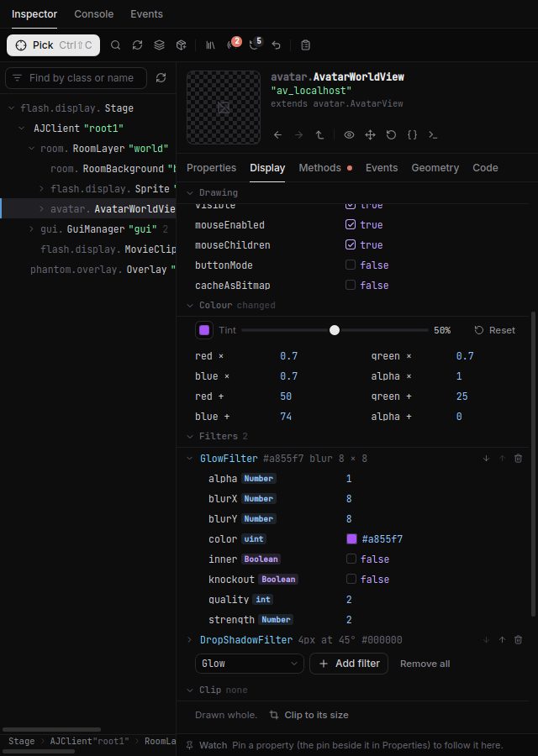Move GlowFilter up with its arrow
The image size is (538, 756).
(x=503, y=459)
